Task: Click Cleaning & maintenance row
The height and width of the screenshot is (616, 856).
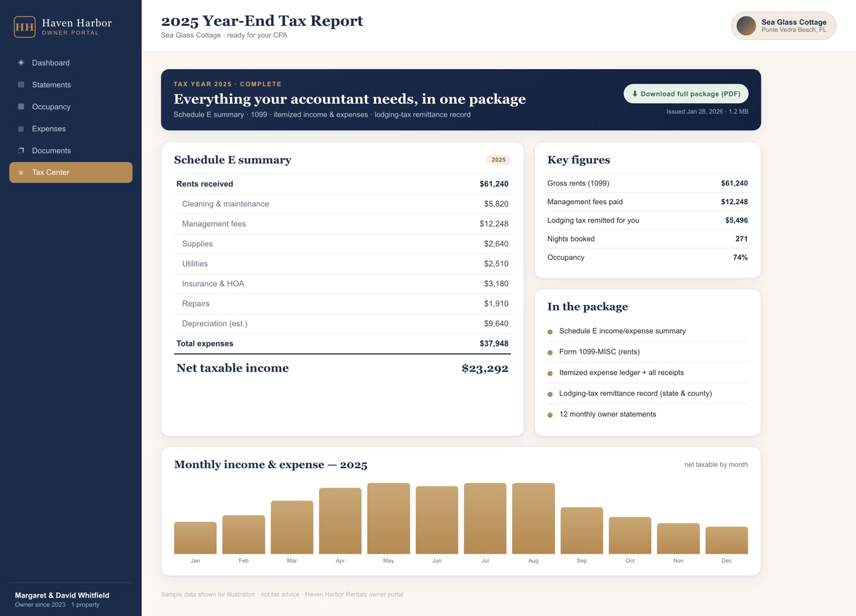Action: [x=342, y=204]
